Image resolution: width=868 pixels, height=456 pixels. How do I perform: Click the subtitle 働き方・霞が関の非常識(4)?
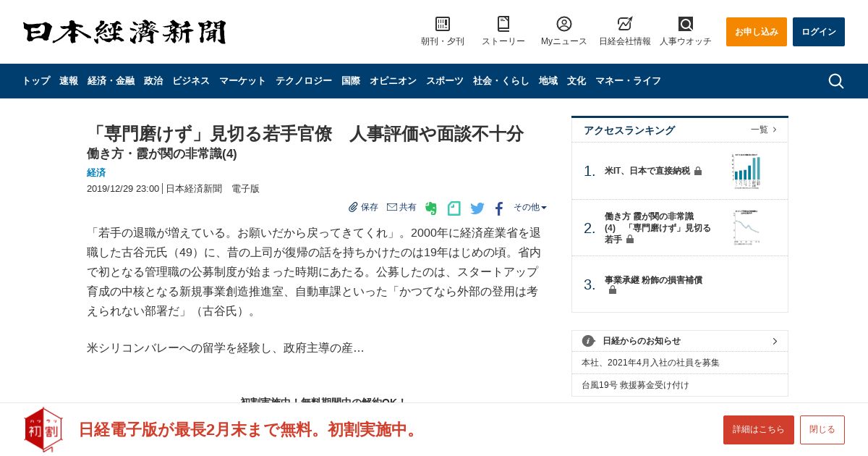click(x=162, y=153)
